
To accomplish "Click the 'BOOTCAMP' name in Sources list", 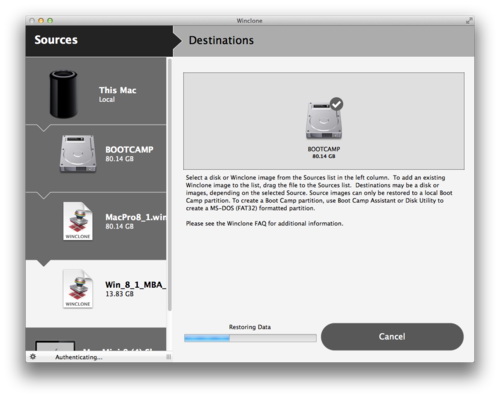I will point(129,149).
